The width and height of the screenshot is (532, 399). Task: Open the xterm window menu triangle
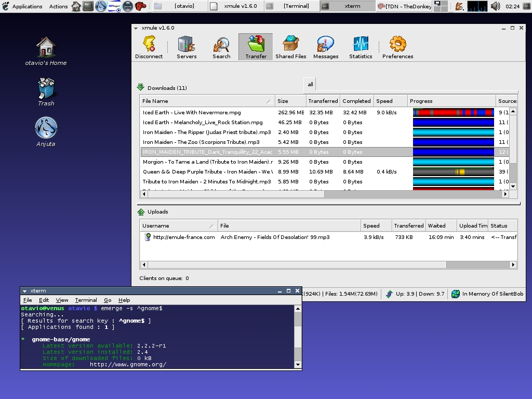[24, 291]
